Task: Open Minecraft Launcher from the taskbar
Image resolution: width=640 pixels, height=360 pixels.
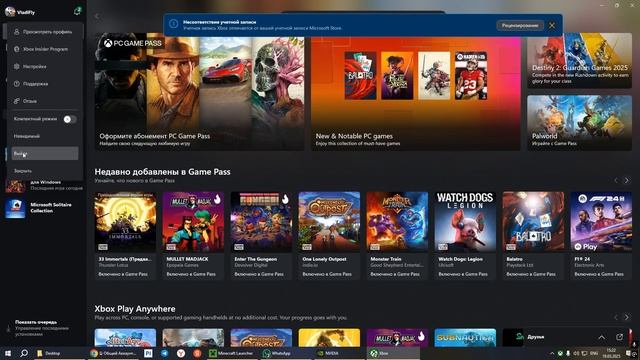Action: [231, 353]
